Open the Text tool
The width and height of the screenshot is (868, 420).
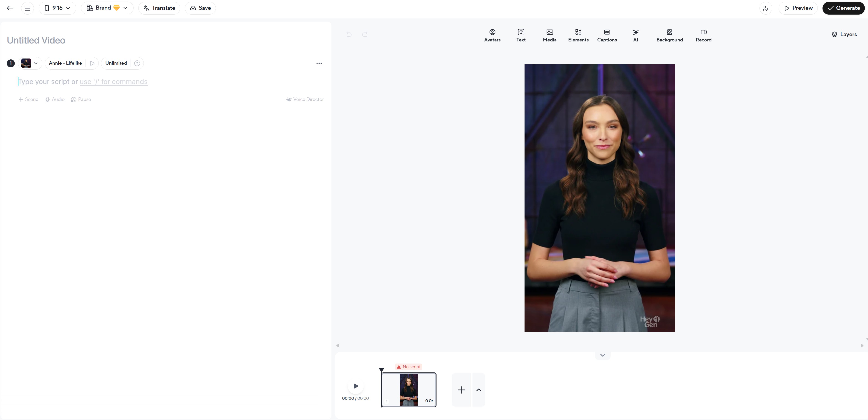(521, 35)
